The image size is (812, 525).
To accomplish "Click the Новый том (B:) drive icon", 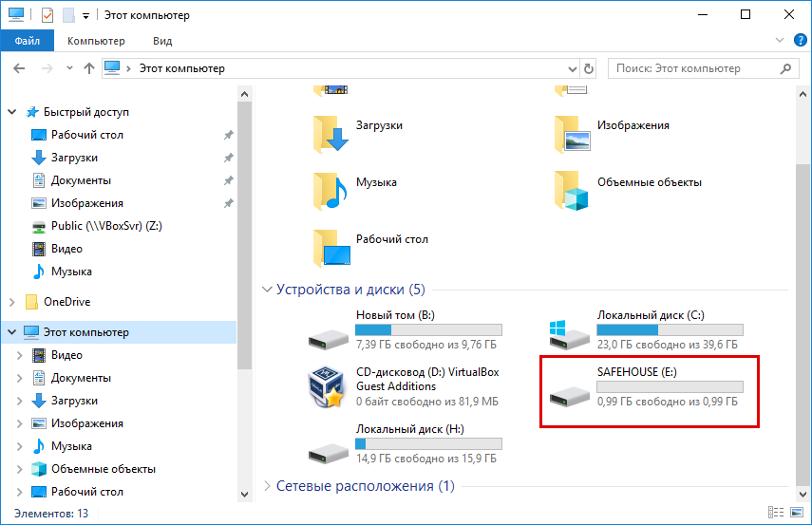I will 329,333.
